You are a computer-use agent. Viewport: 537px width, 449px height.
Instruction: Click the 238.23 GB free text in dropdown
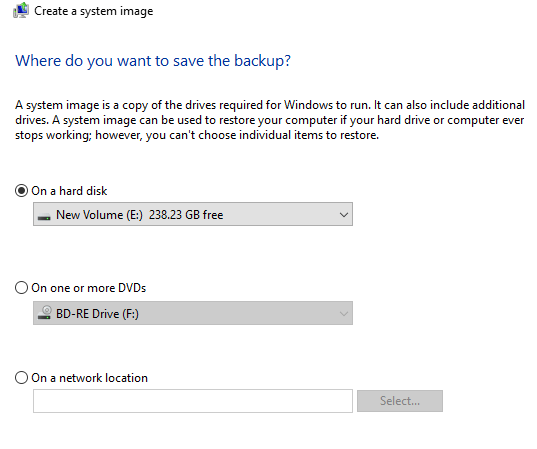tap(186, 215)
